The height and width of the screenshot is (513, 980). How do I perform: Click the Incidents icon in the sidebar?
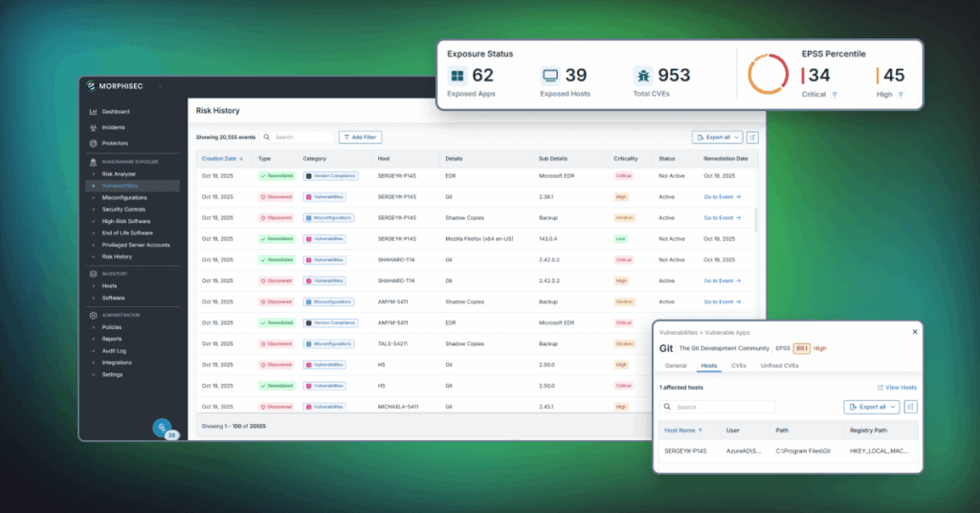pyautogui.click(x=93, y=127)
